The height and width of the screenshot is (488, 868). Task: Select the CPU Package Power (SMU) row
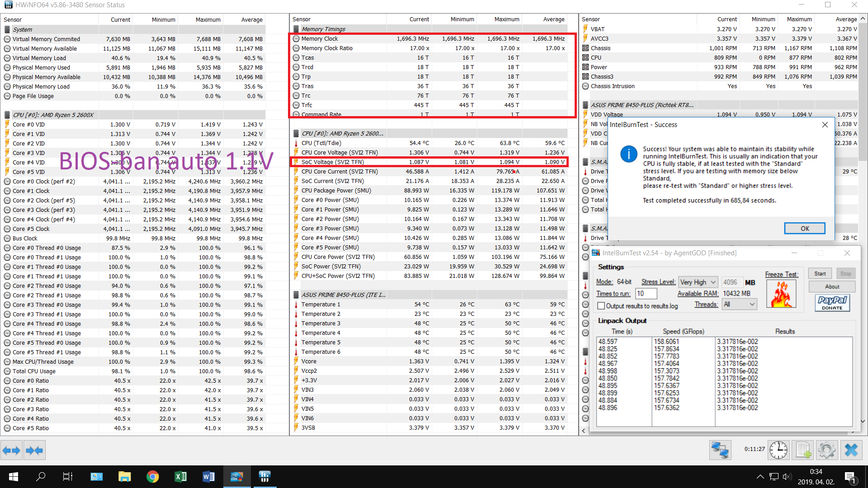(x=429, y=190)
